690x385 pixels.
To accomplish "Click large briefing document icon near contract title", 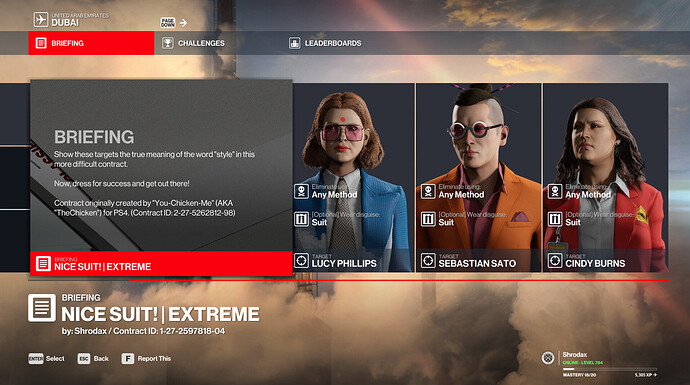I will pos(42,308).
